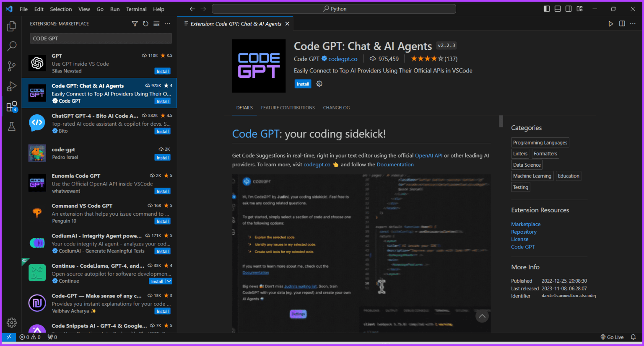Open the Source Control view

pos(11,66)
